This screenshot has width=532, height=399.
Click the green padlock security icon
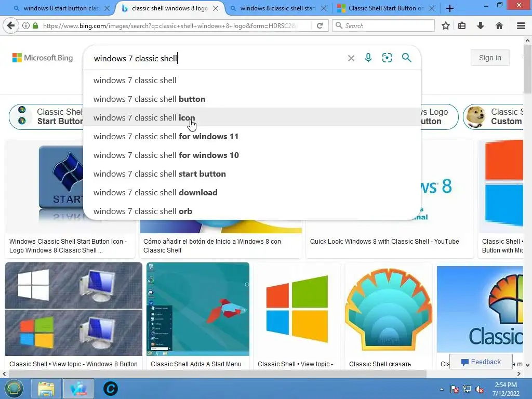click(35, 25)
